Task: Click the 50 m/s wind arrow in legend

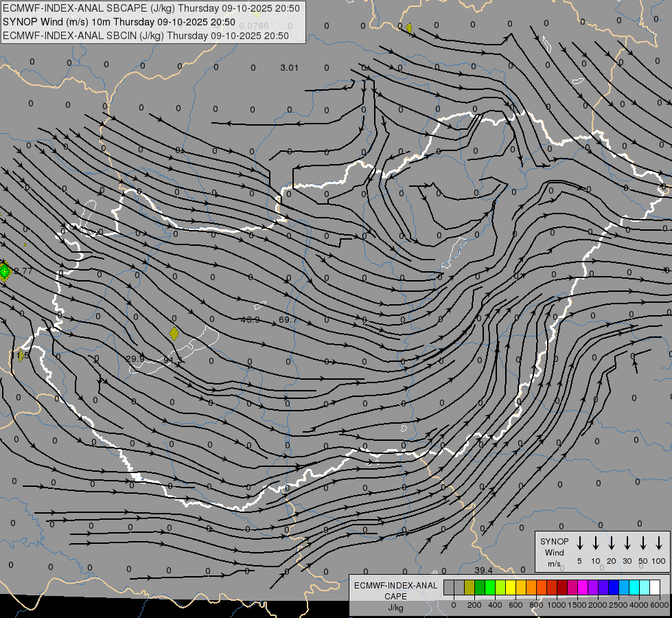Action: point(643,543)
